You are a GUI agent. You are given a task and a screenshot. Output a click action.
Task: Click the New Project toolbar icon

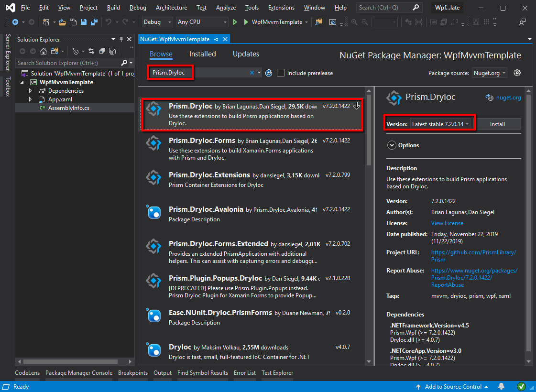46,22
